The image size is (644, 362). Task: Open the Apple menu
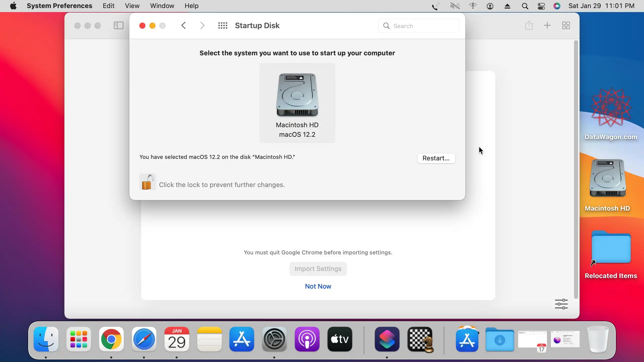pyautogui.click(x=13, y=6)
